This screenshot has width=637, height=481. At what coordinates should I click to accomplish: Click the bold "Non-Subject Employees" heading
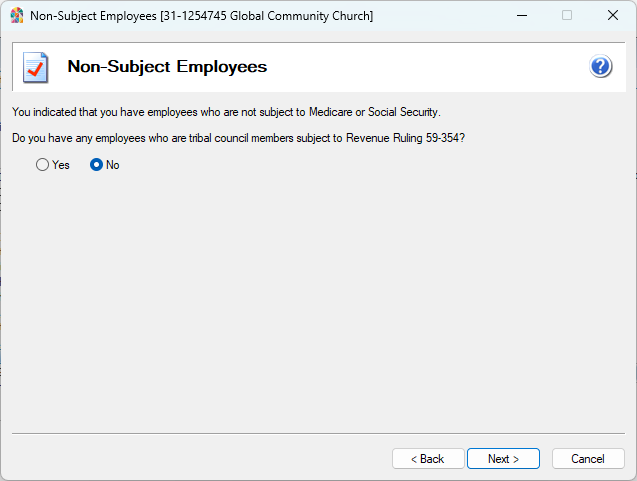coord(167,67)
